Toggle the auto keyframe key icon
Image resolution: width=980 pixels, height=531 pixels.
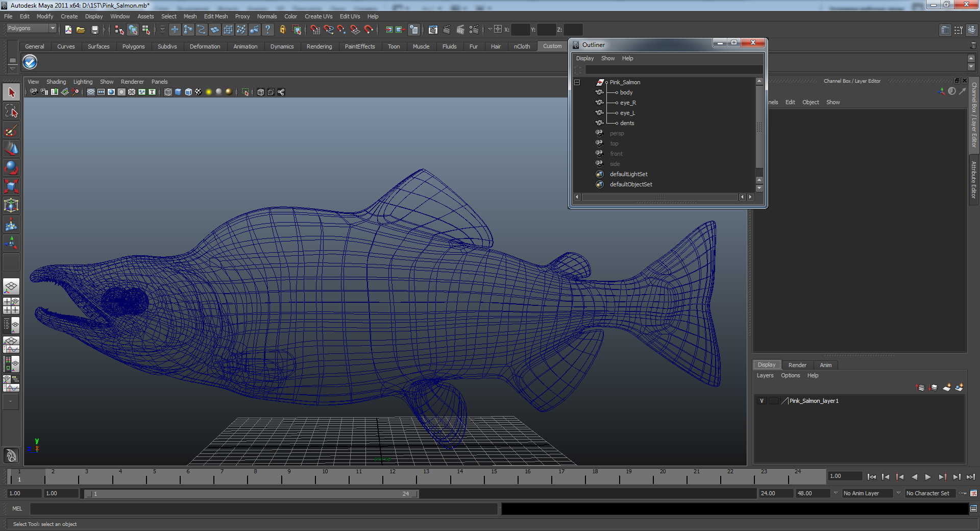click(x=963, y=493)
